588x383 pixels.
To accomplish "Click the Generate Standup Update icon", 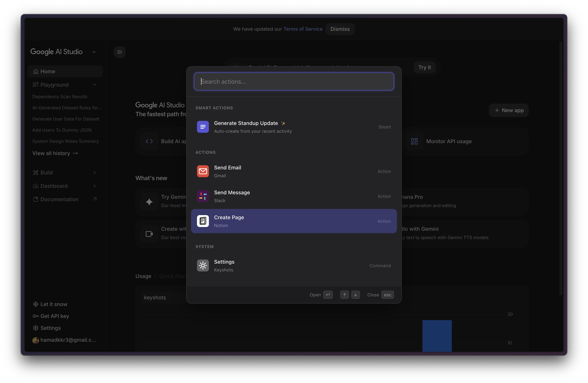I will pos(203,127).
